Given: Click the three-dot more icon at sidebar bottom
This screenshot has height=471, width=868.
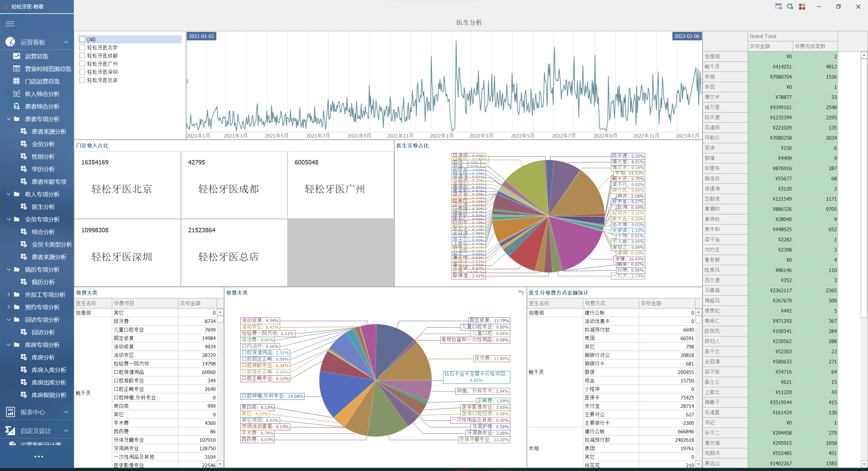Looking at the screenshot, I should click(x=39, y=456).
